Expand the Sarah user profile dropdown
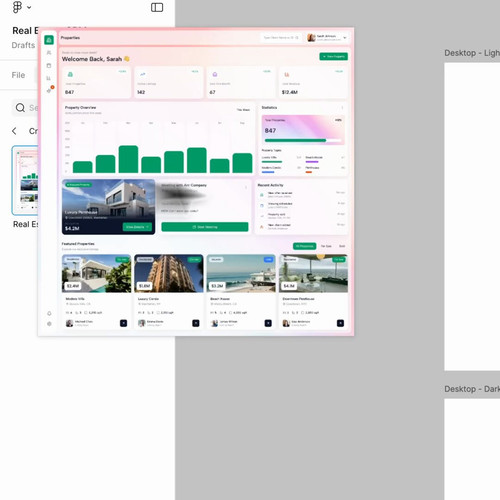The width and height of the screenshot is (500, 500). 345,38
